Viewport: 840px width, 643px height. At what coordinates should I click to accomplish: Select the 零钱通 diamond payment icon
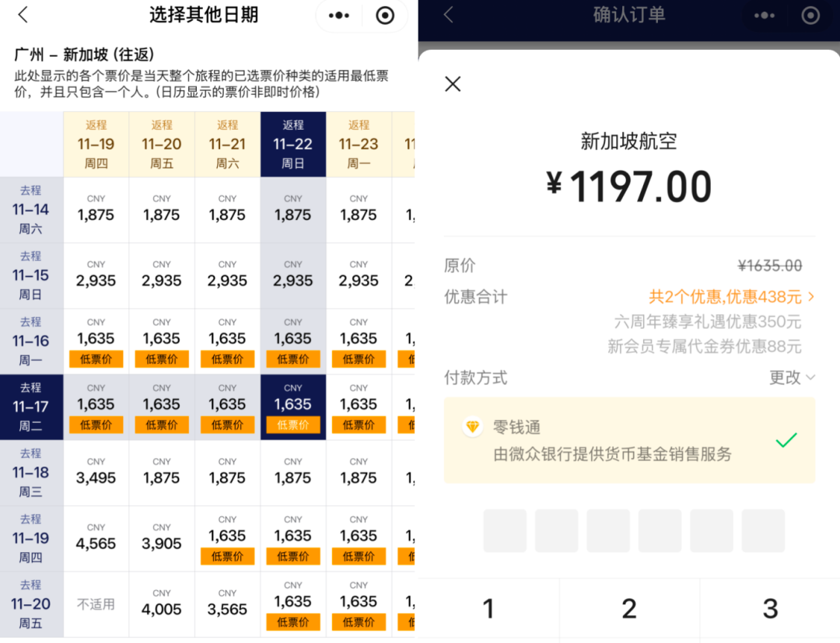[473, 427]
